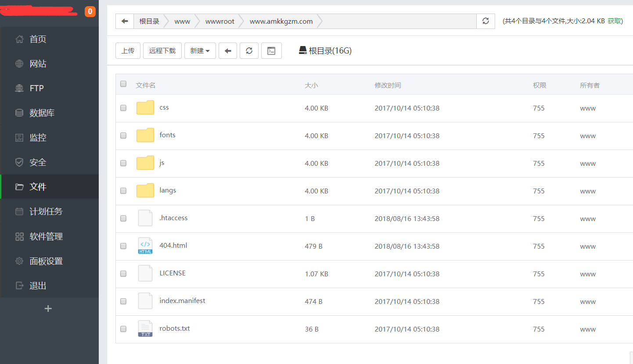Check the box for the css folder

coord(123,108)
